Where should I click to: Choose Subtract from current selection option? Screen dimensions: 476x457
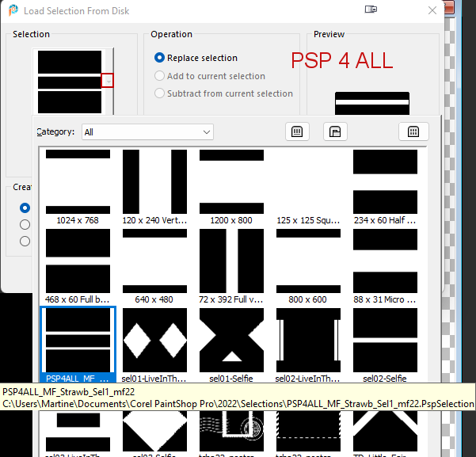tap(160, 93)
